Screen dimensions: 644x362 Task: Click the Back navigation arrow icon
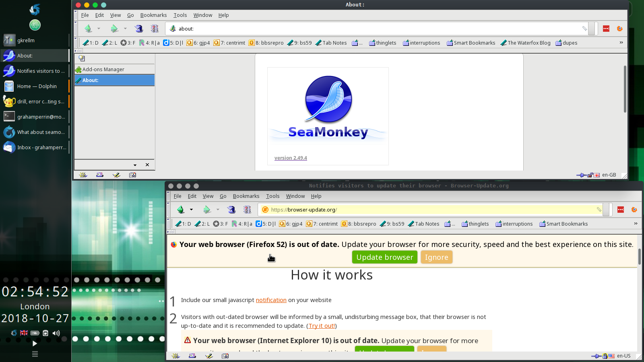click(88, 28)
